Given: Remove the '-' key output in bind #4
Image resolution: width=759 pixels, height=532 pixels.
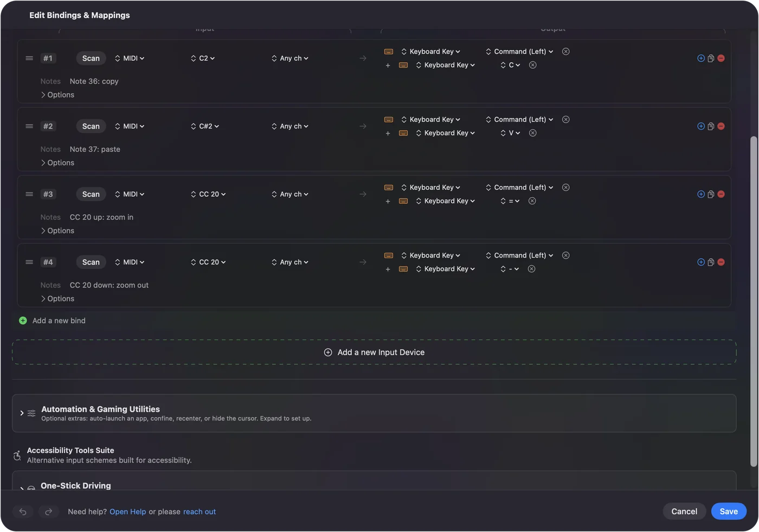Looking at the screenshot, I should click(532, 269).
